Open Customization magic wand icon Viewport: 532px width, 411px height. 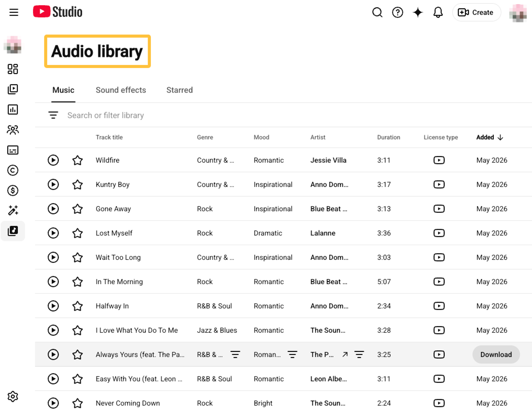pyautogui.click(x=13, y=210)
